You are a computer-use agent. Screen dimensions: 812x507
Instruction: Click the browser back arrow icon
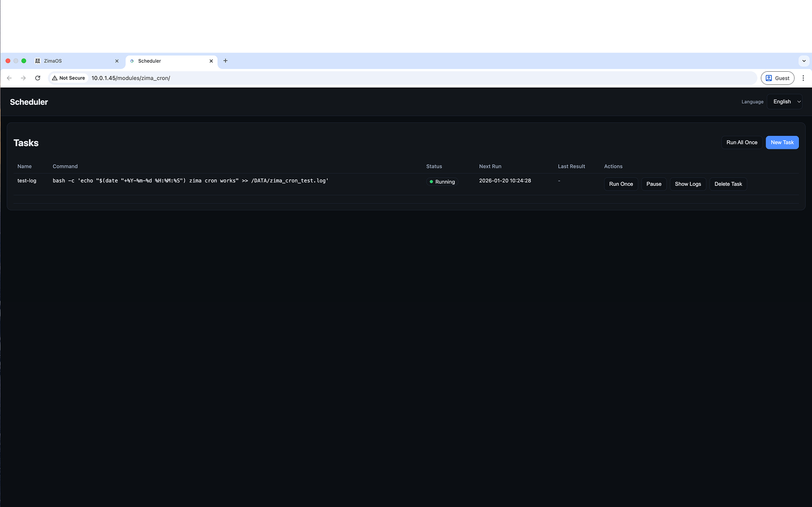9,78
